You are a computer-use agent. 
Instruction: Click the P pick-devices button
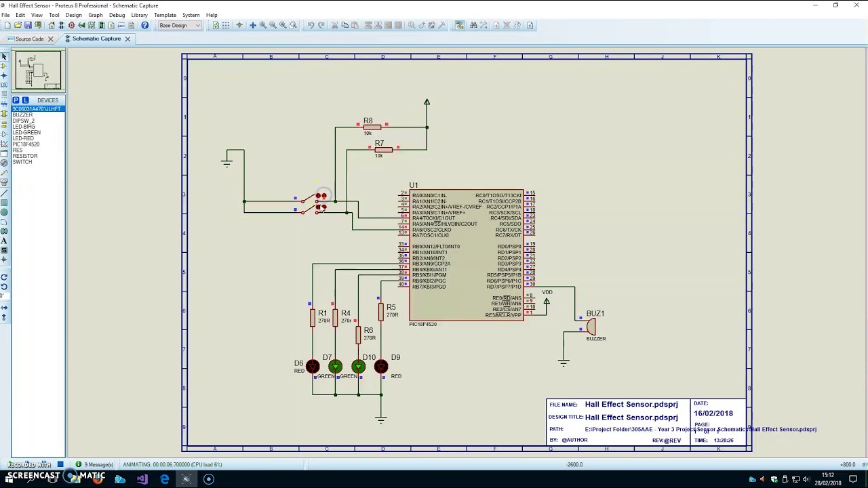click(16, 100)
